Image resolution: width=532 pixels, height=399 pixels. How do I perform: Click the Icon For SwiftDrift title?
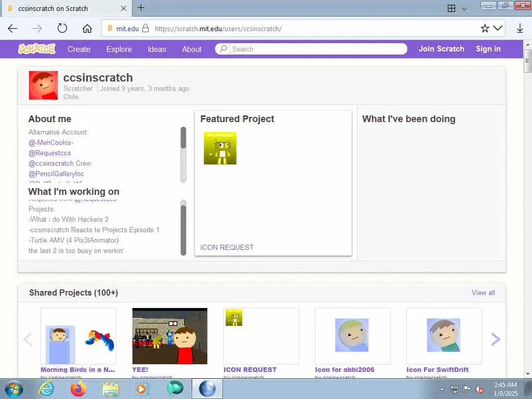pyautogui.click(x=437, y=369)
